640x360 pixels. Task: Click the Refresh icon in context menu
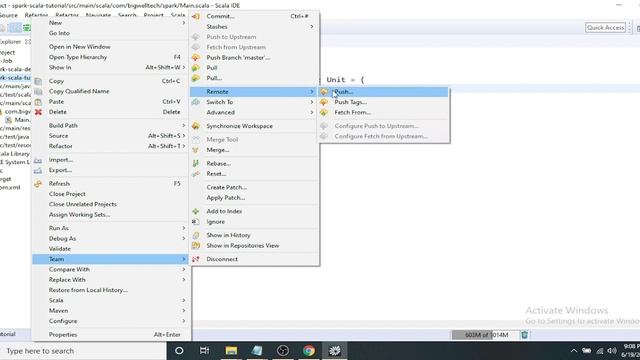[38, 184]
